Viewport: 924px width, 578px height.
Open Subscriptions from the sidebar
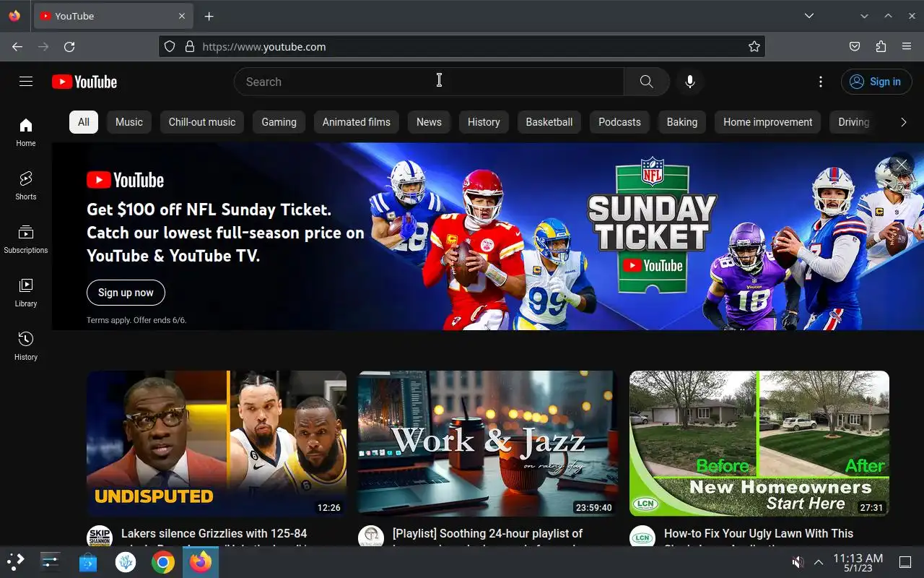coord(26,239)
